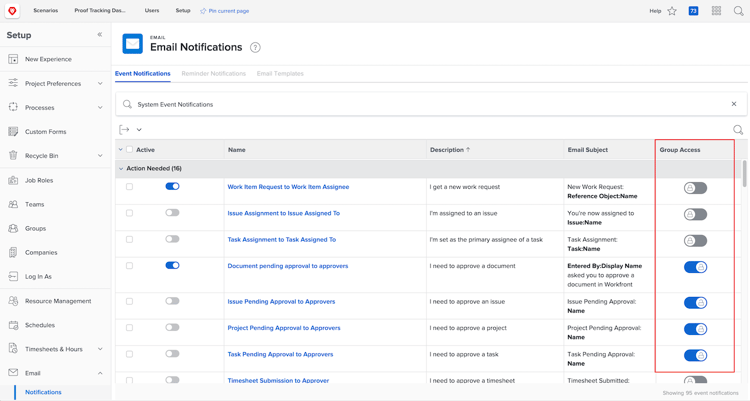
Task: Open Document pending approval to approvers link
Action: point(287,266)
